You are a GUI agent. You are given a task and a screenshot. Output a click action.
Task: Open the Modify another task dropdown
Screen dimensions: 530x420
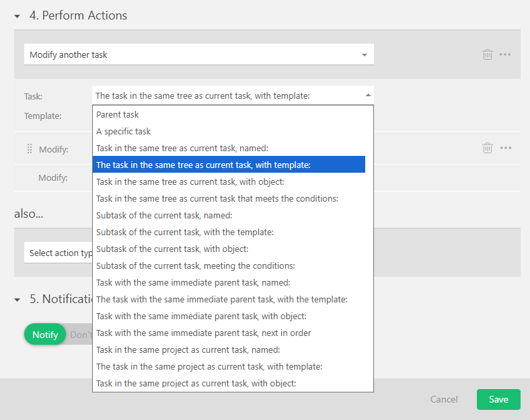tap(198, 54)
